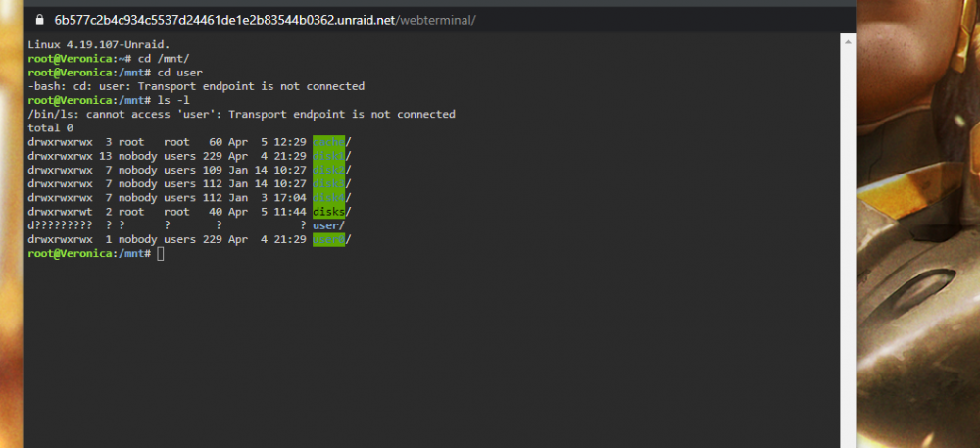Click the 'd?????????' permissions text

(x=60, y=224)
